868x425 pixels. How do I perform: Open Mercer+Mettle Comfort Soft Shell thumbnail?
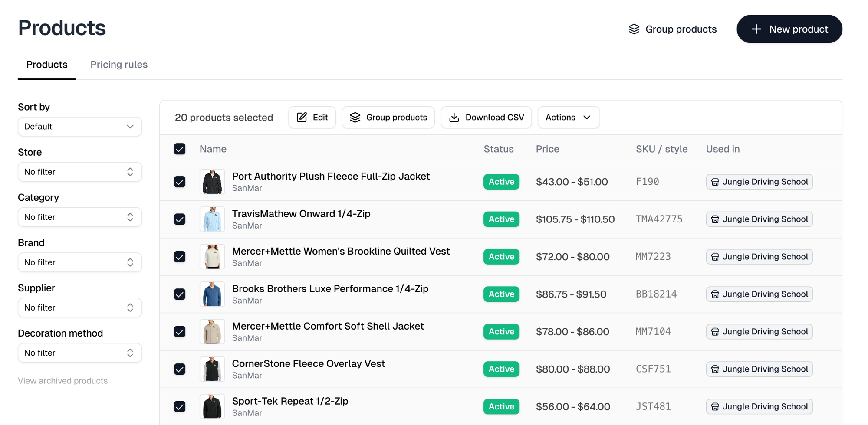[212, 332]
